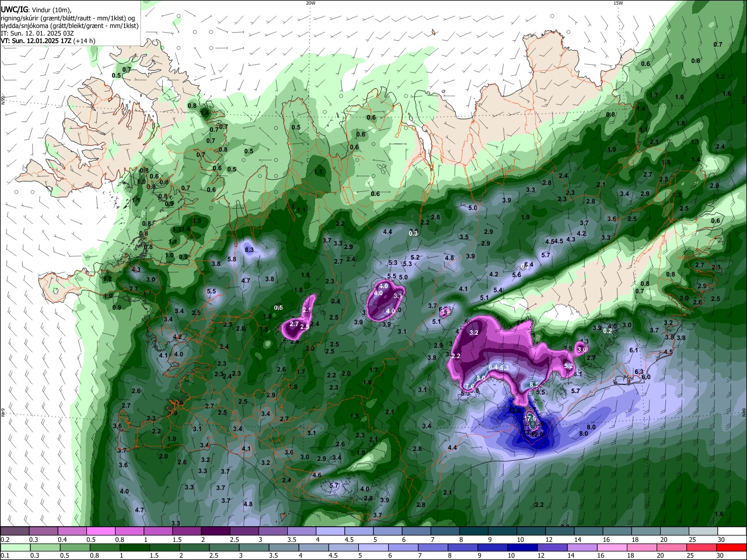Click the '0.2' label on the snow scale
The width and height of the screenshot is (747, 560).
[5, 540]
